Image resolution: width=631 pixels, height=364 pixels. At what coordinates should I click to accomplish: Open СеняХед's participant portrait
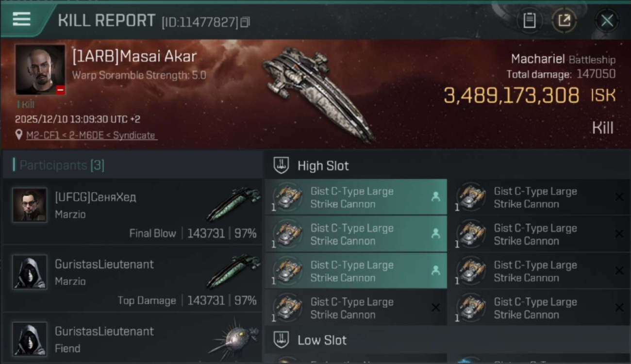tap(30, 205)
